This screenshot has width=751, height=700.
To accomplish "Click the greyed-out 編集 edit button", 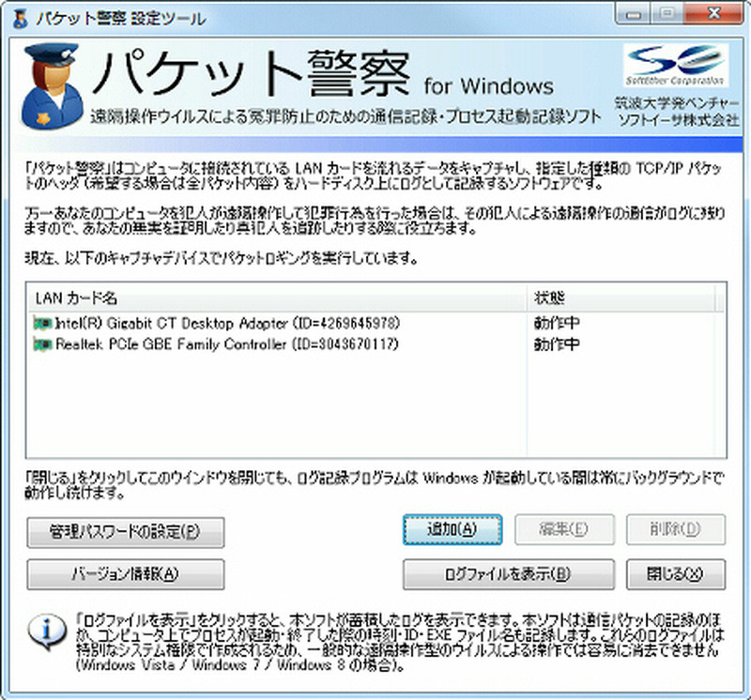I will coord(564,529).
